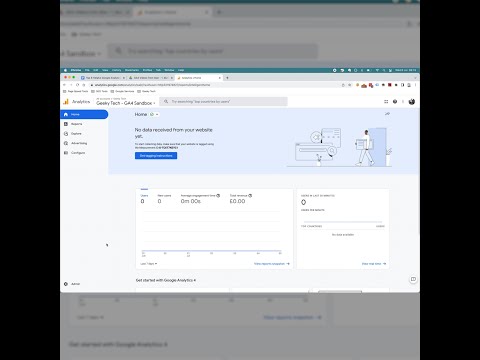Screen dimensions: 480x360
Task: Open the Geeky Tech - GA4 Sandbox property selector
Action: [126, 102]
